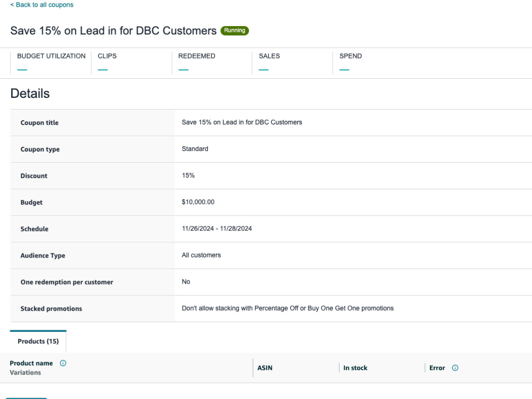Image resolution: width=532 pixels, height=399 pixels.
Task: Click the REDEEMED metric label
Action: (197, 56)
